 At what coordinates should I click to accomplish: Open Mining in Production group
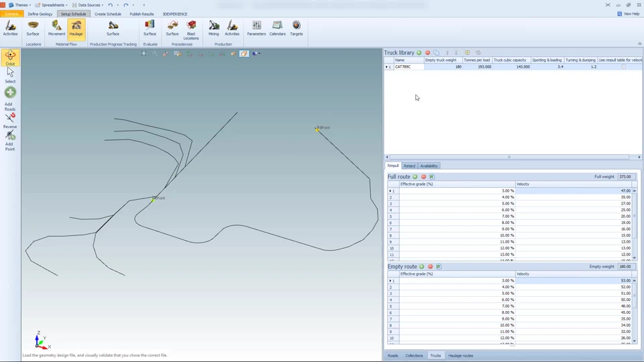[x=213, y=29]
